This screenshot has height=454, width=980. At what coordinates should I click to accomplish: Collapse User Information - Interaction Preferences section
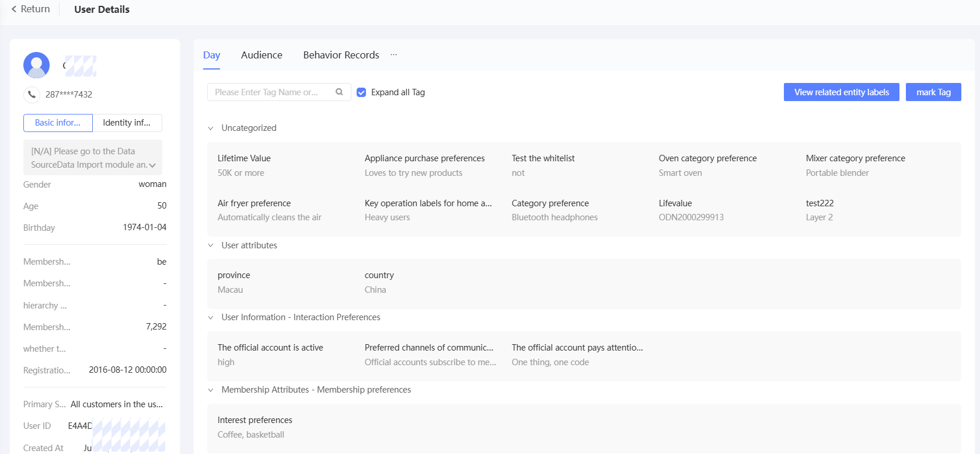click(211, 317)
